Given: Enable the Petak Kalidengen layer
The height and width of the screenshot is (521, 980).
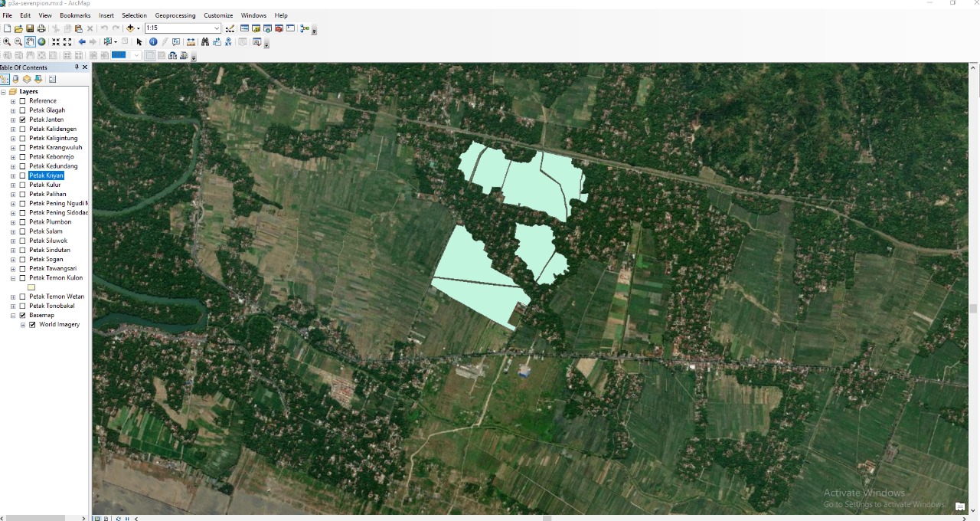Looking at the screenshot, I should coord(23,129).
